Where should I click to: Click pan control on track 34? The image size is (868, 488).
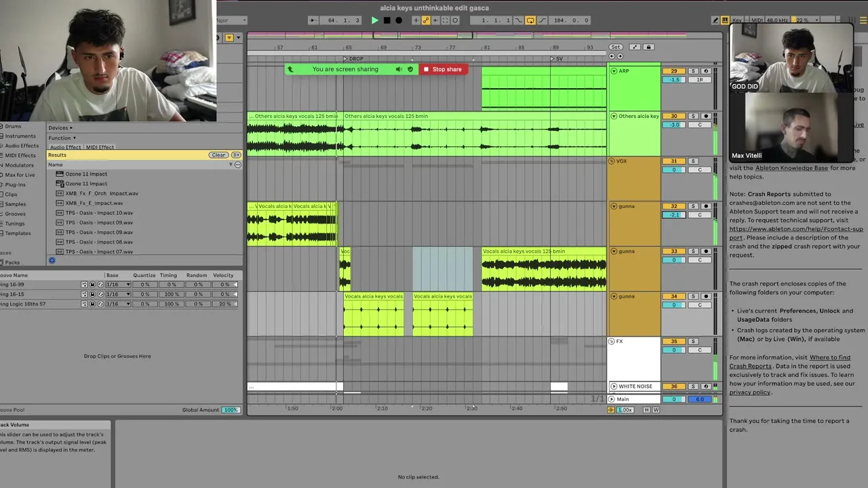point(699,305)
